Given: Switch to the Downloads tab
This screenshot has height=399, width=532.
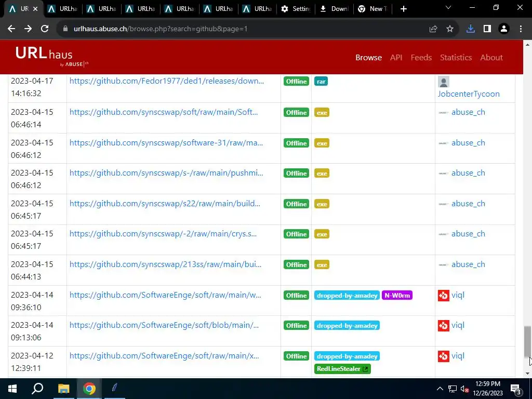Looking at the screenshot, I should (x=334, y=9).
